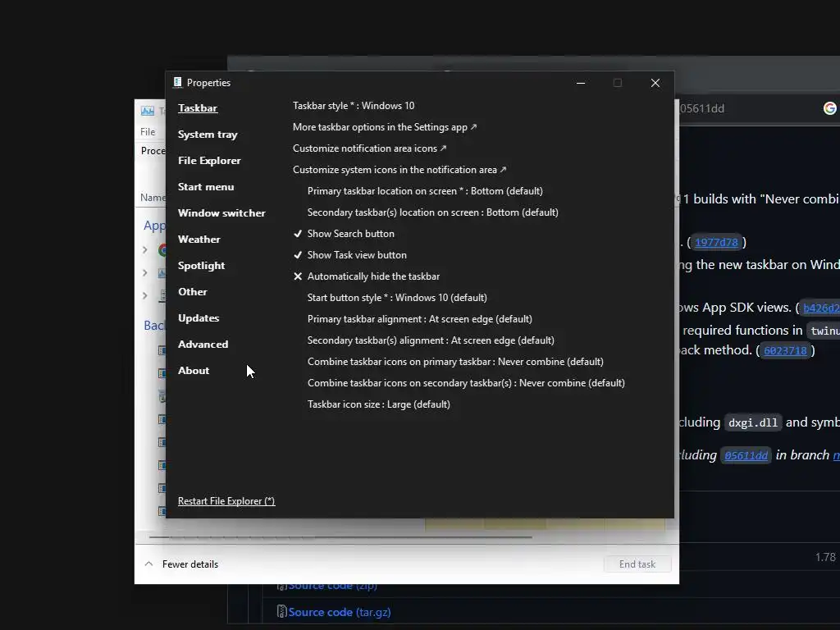
Task: Change Taskbar style Windows 10 option
Action: pyautogui.click(x=354, y=106)
